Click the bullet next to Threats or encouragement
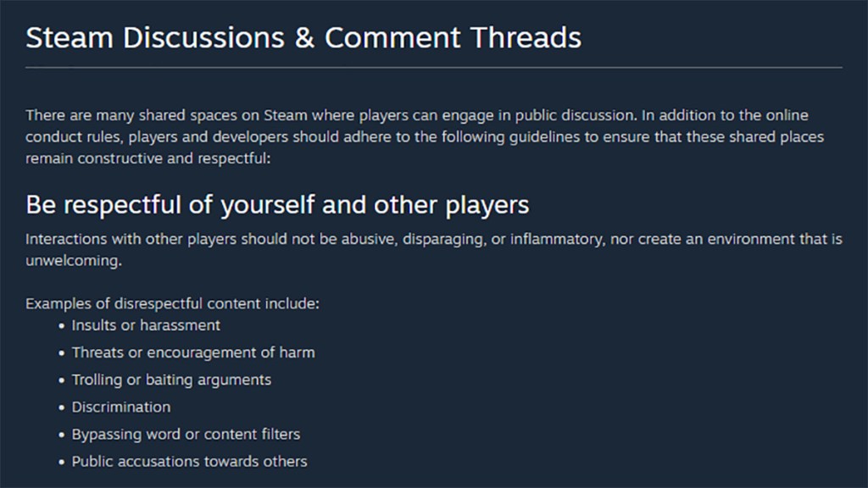The width and height of the screenshot is (868, 488). (x=62, y=353)
